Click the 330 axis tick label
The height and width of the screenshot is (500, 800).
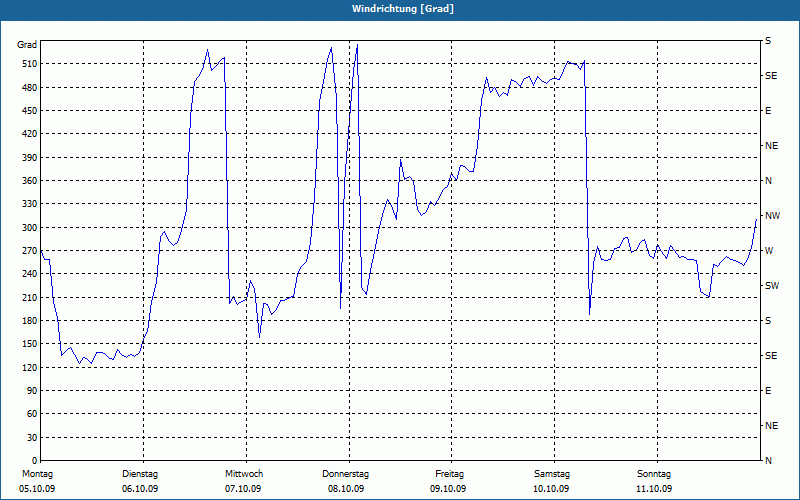(x=29, y=204)
